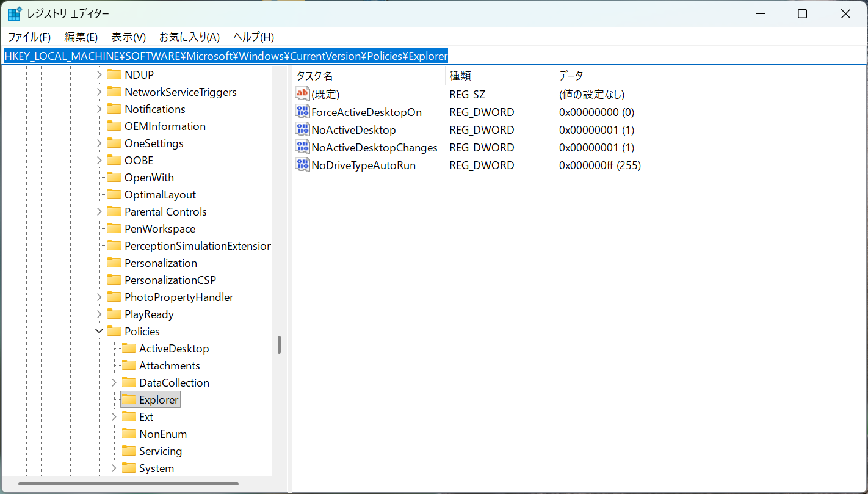Click the (既定) string value icon

tap(303, 94)
